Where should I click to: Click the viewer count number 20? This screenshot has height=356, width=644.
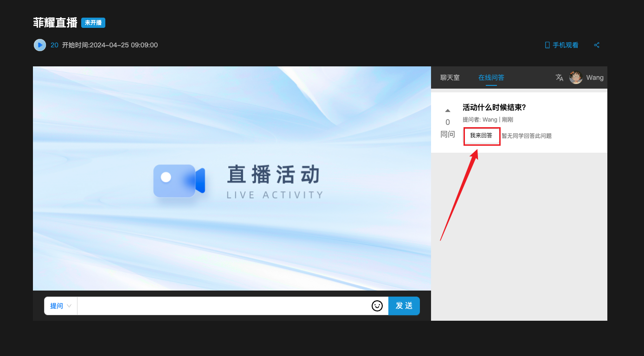click(x=54, y=45)
